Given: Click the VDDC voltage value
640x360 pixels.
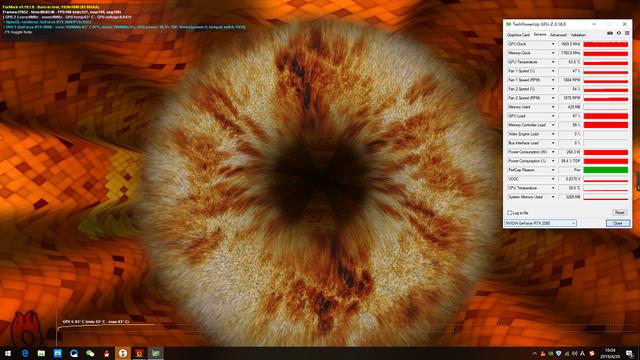Looking at the screenshot, I should (569, 179).
